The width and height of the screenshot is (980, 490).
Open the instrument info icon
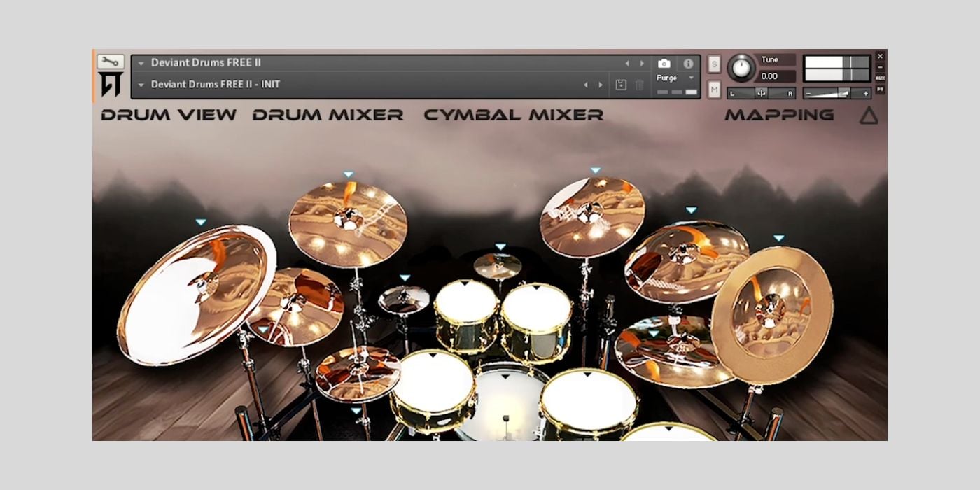(x=688, y=64)
